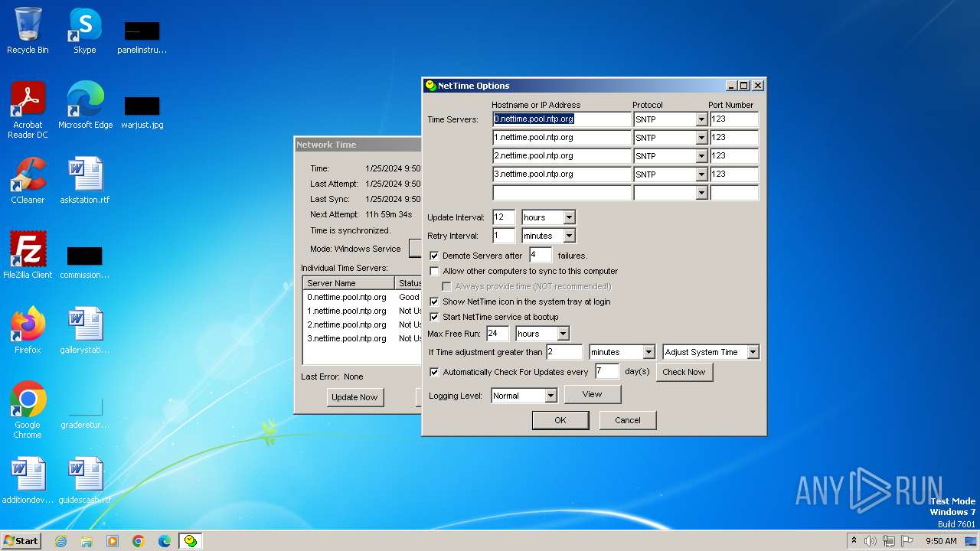Click the Demote Servers failures count field

pos(540,255)
